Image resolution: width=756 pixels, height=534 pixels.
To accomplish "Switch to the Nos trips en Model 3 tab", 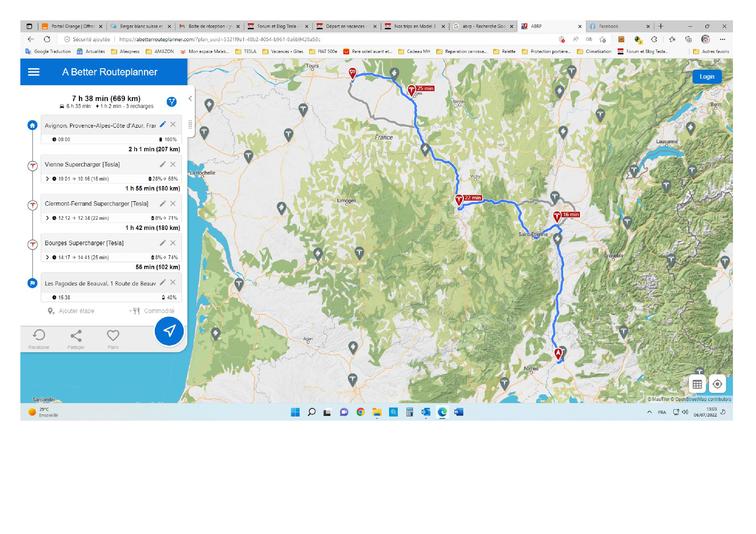I will pos(415,26).
